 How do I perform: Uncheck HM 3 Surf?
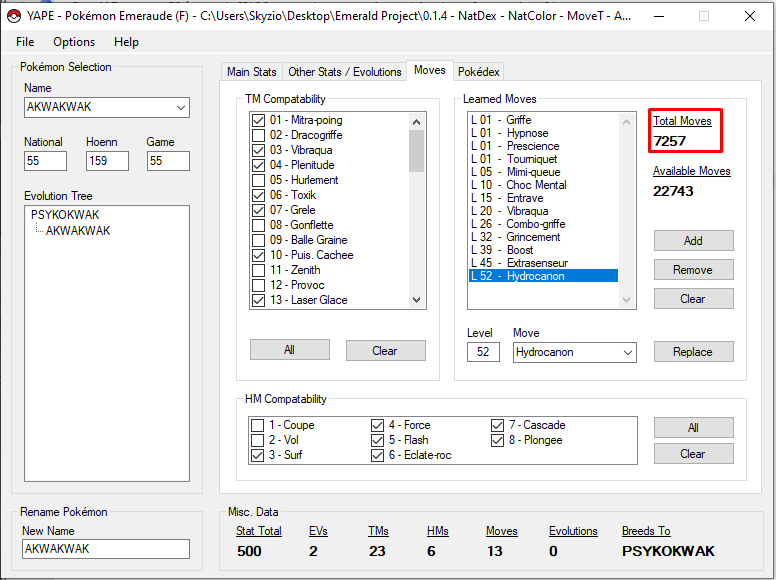(257, 455)
